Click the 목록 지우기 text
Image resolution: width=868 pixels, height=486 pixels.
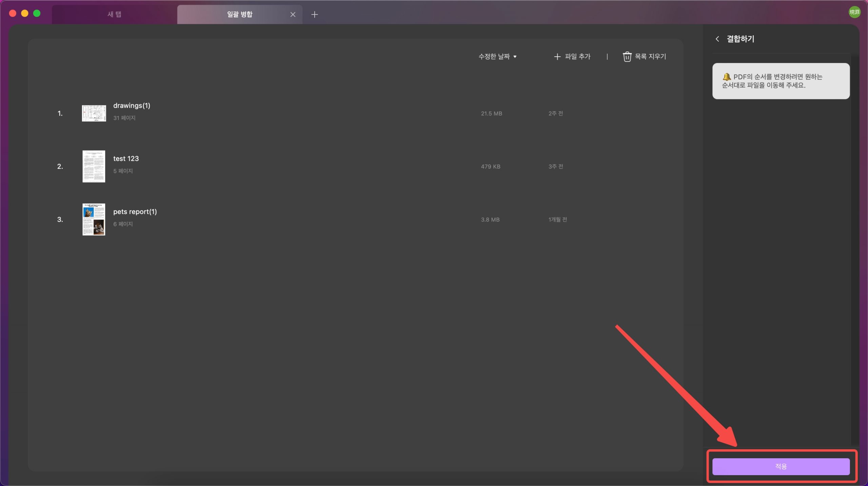[650, 57]
